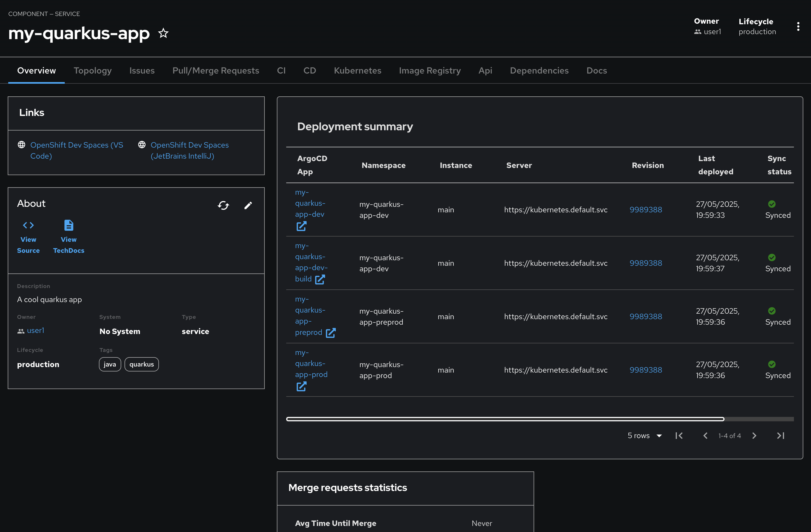Click the 'No System' value in About
This screenshot has width=811, height=532.
(120, 331)
